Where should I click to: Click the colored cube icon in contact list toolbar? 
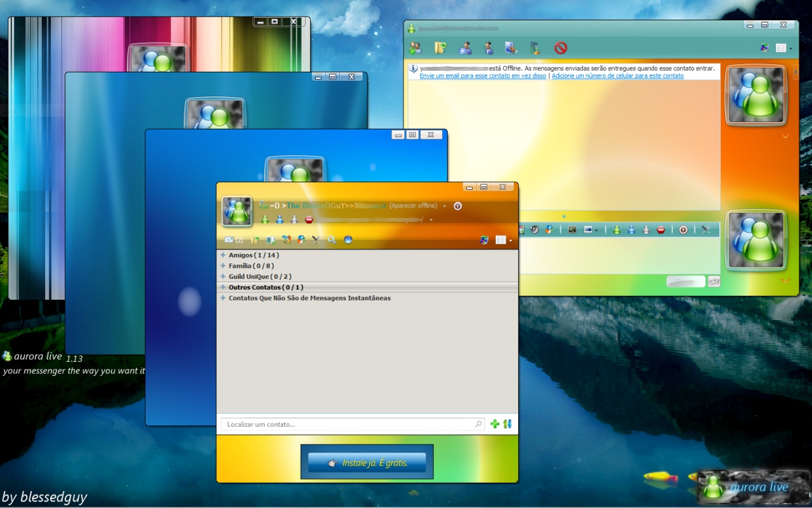click(301, 239)
